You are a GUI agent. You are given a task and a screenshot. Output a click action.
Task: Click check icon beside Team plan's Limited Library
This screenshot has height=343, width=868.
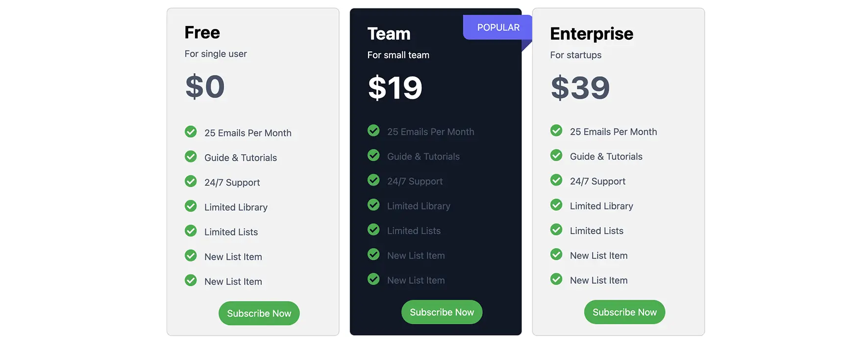pyautogui.click(x=373, y=205)
